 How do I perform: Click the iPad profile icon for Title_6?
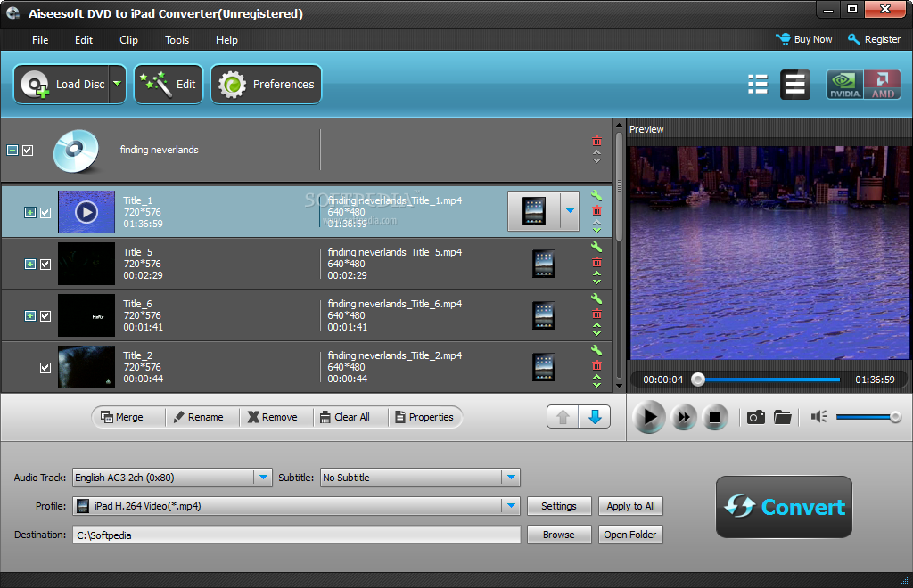(x=544, y=315)
